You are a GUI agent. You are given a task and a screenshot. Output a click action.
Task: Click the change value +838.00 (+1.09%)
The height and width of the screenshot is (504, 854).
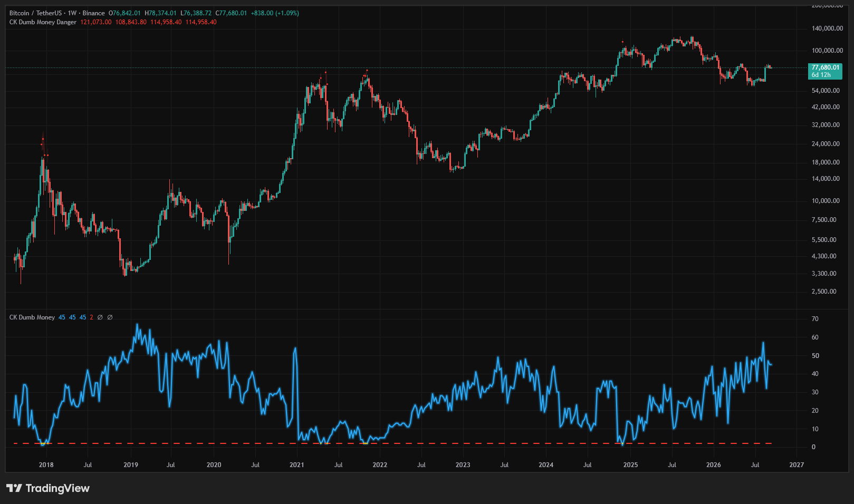click(x=275, y=13)
